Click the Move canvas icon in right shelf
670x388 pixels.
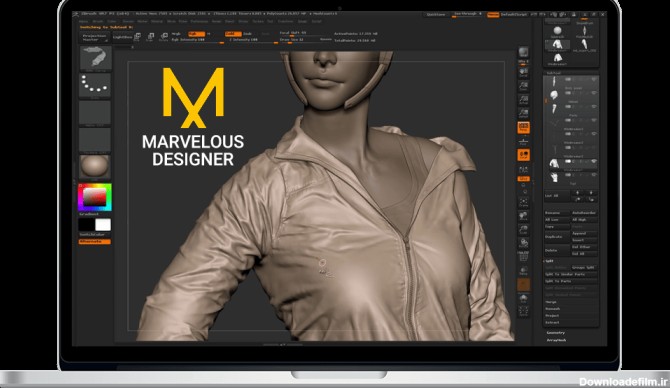pos(523,216)
